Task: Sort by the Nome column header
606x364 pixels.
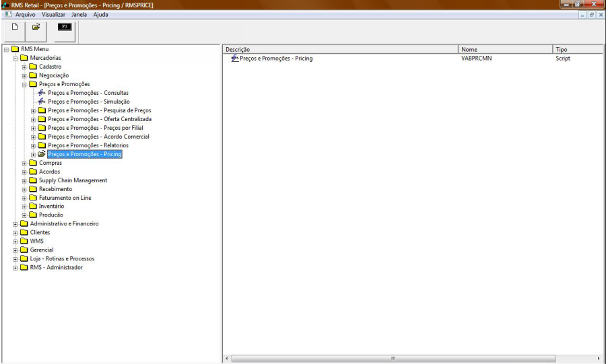Action: pyautogui.click(x=506, y=49)
